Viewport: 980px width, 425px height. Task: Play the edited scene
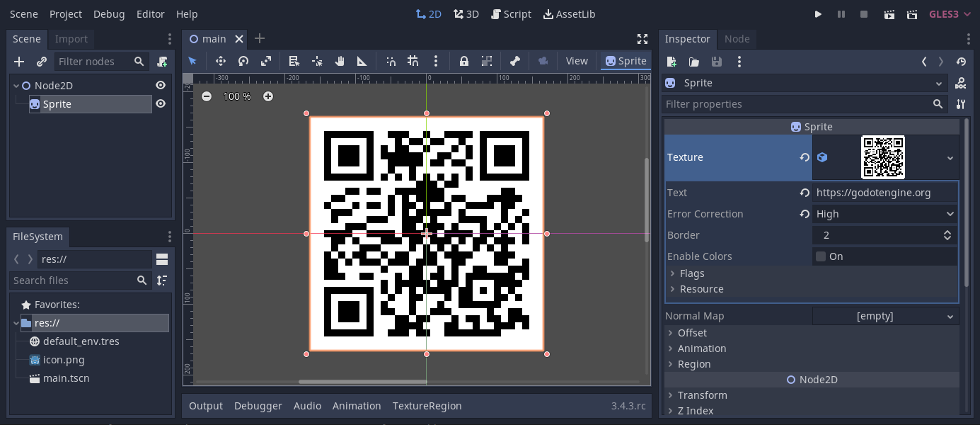(x=889, y=14)
